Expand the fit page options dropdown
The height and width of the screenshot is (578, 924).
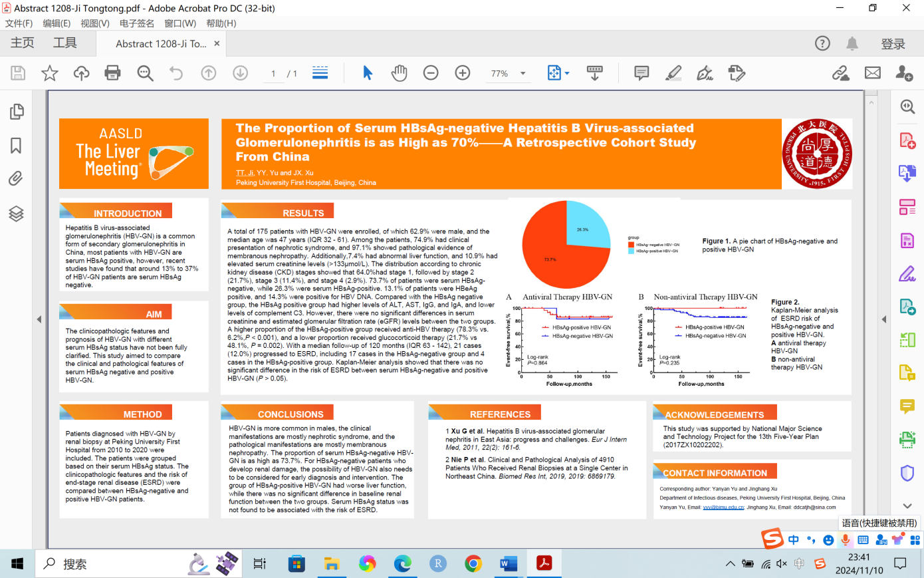tap(567, 73)
